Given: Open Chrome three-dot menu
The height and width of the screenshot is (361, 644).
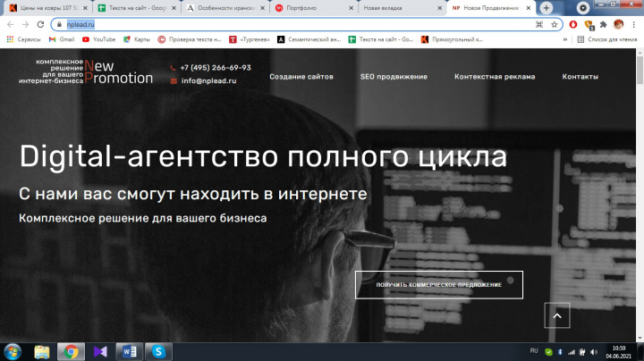Looking at the screenshot, I should [x=634, y=25].
